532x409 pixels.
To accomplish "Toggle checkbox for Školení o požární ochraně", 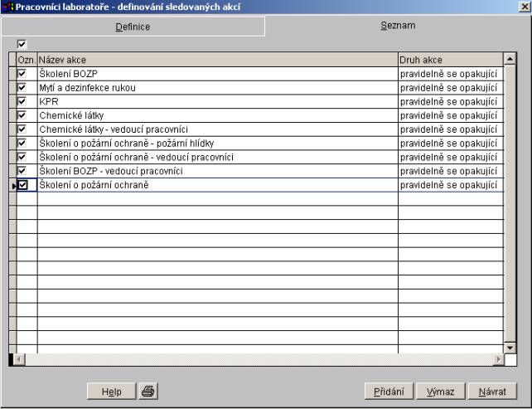I will coord(22,185).
